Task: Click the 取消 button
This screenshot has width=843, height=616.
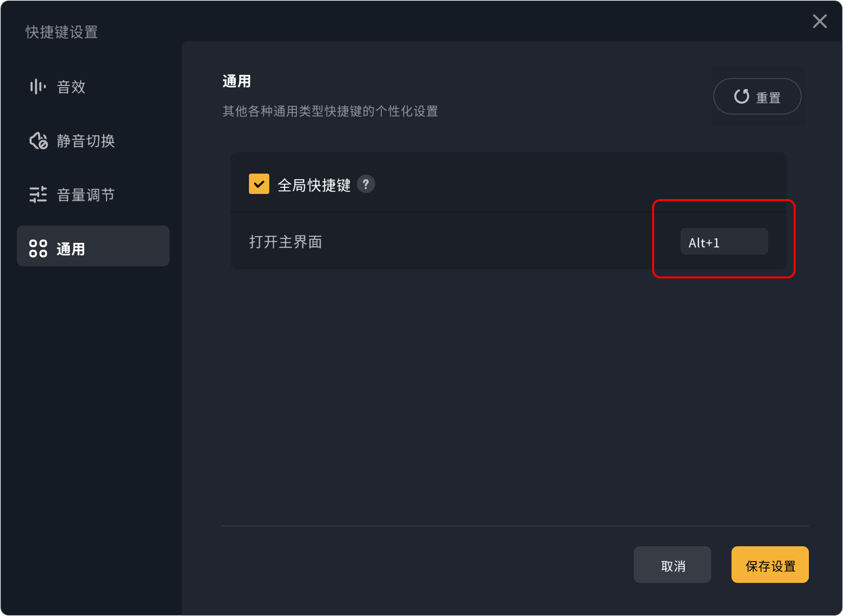Action: [672, 565]
